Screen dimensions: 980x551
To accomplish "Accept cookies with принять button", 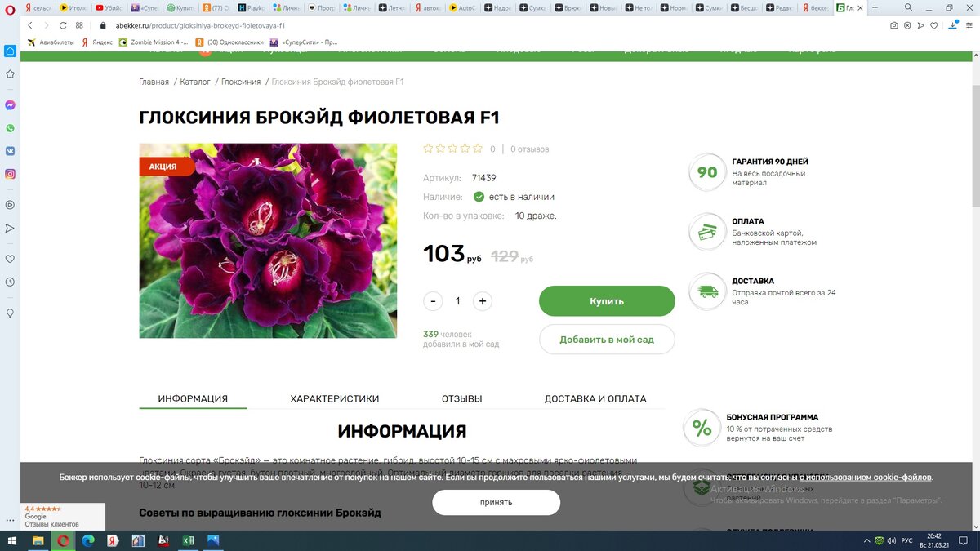I will [x=497, y=502].
